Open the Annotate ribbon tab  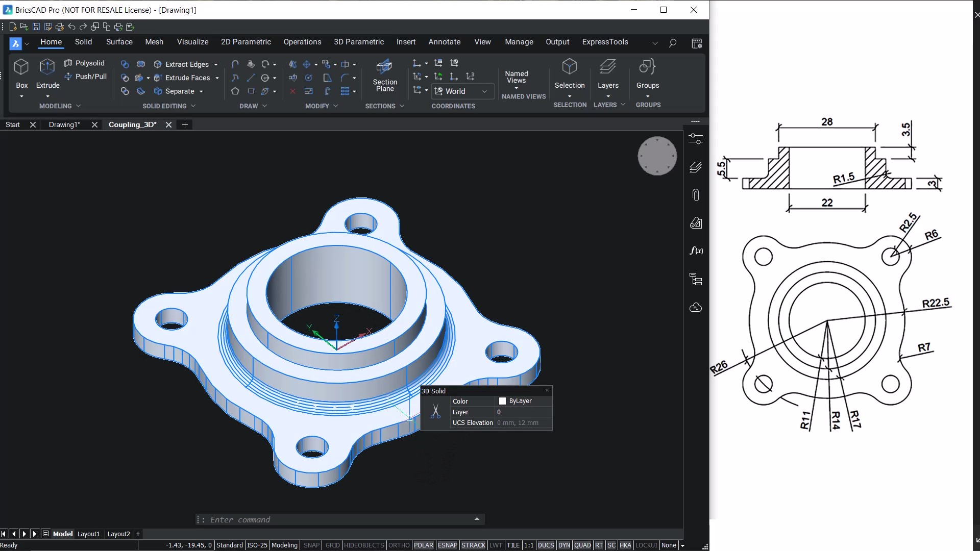pos(444,42)
